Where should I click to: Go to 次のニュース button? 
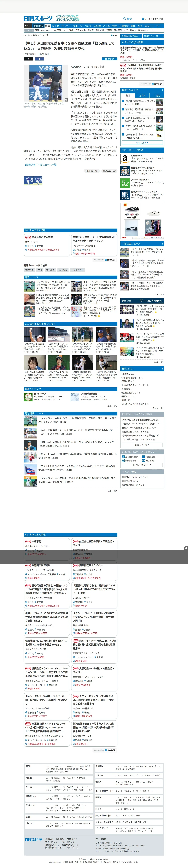coord(109,171)
